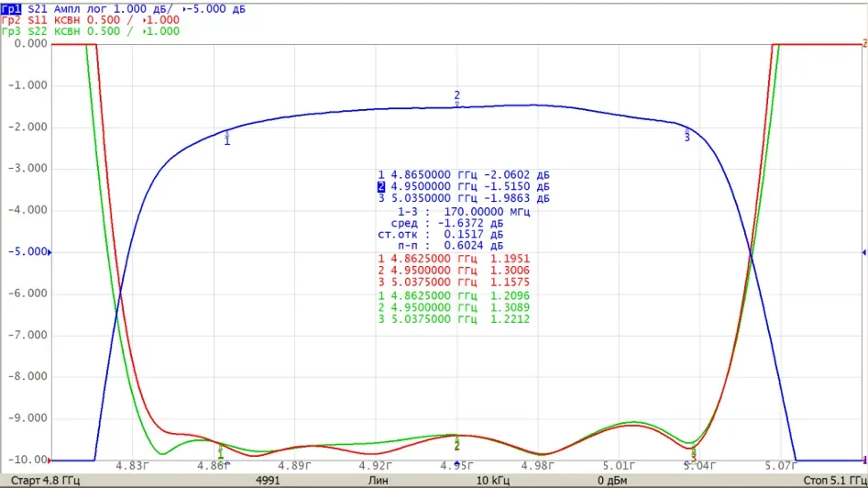Click marker 1 on the blue S21 trace
Viewport: 868px width, 488px height.
click(227, 139)
